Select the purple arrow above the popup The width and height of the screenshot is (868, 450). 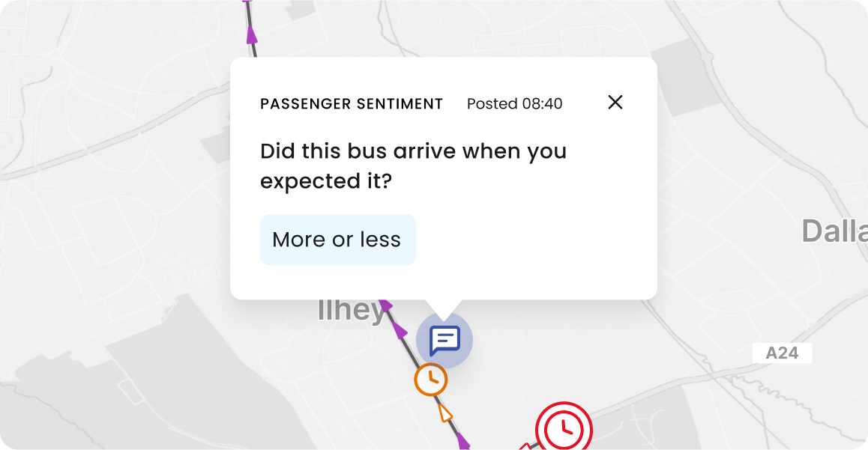pyautogui.click(x=252, y=34)
